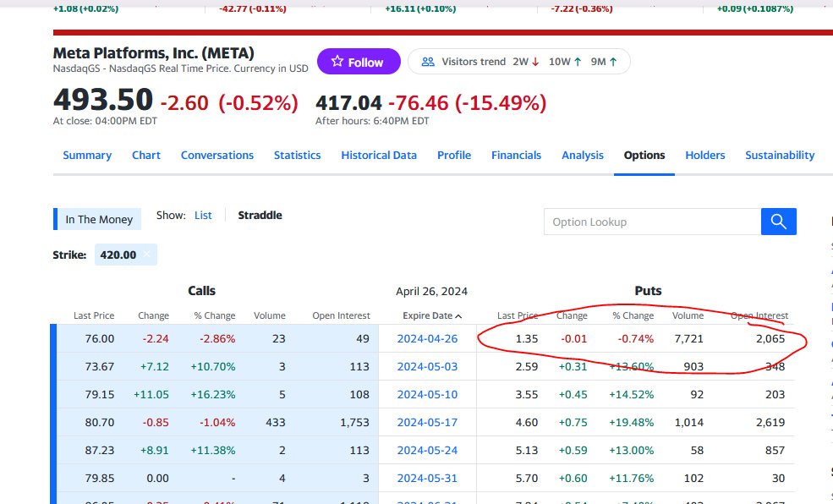833x504 pixels.
Task: Remove the 420.00 strike filter chip
Action: pyautogui.click(x=146, y=255)
